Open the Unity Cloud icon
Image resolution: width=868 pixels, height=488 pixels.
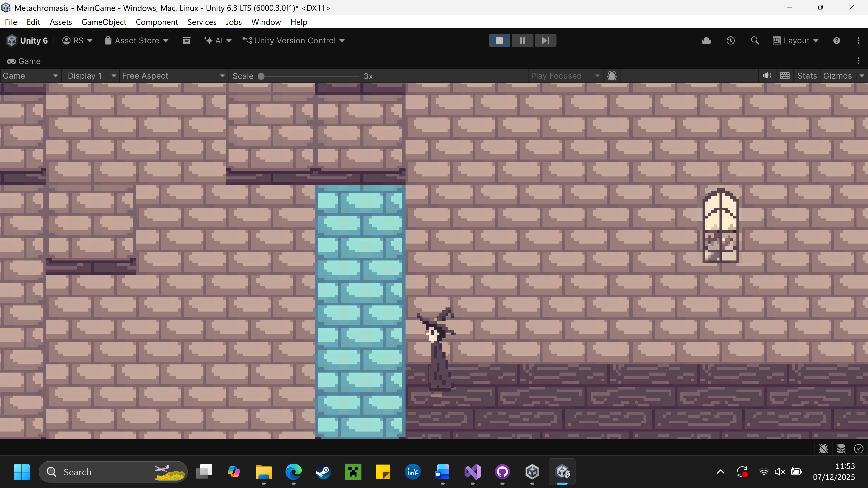click(x=706, y=41)
